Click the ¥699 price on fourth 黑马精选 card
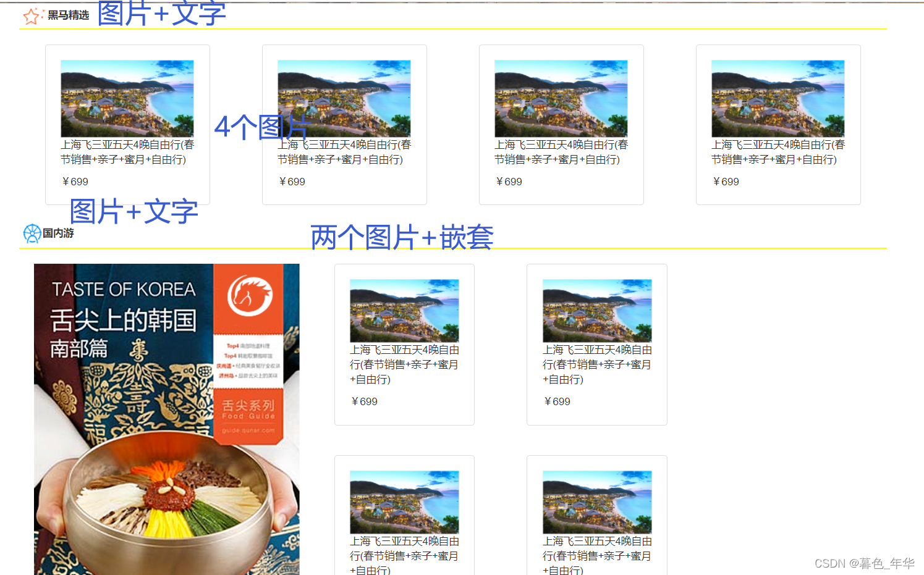 (726, 182)
